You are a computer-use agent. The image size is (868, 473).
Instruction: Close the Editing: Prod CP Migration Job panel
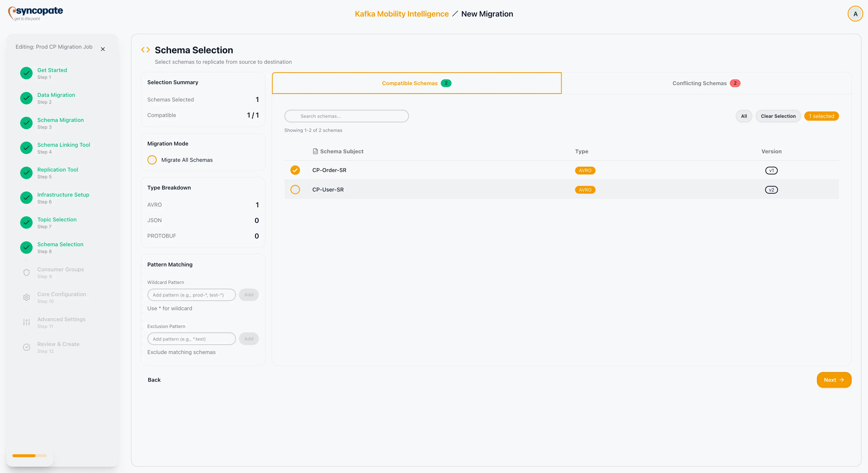pyautogui.click(x=103, y=49)
